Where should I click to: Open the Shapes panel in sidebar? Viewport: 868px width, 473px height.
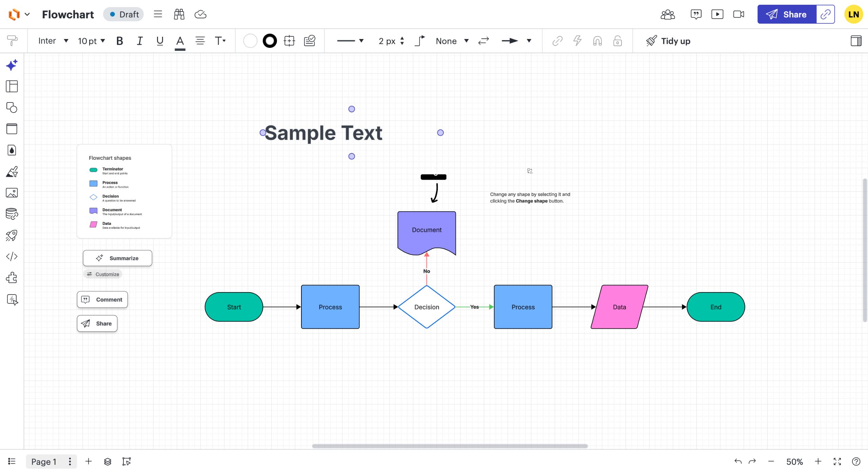pos(12,108)
